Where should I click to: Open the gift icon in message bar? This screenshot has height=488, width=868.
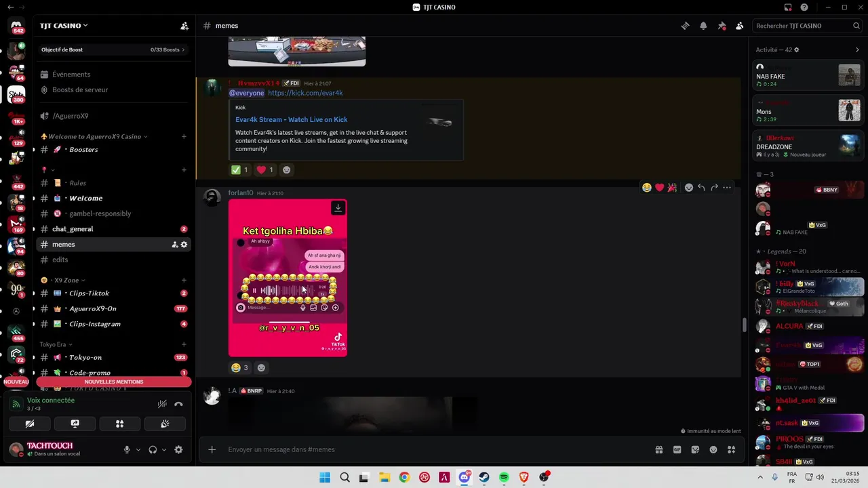pyautogui.click(x=658, y=449)
